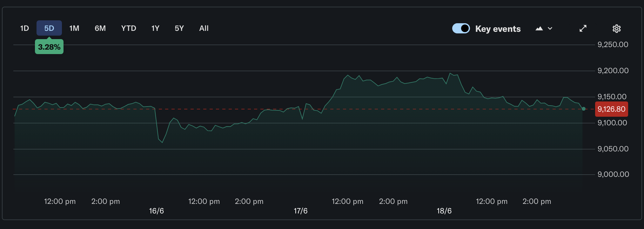The width and height of the screenshot is (644, 229).
Task: Toggle the Key events switch
Action: click(x=461, y=28)
